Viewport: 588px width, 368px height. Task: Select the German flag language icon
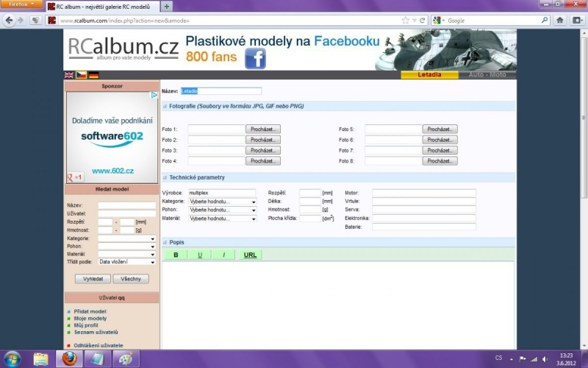pos(93,75)
